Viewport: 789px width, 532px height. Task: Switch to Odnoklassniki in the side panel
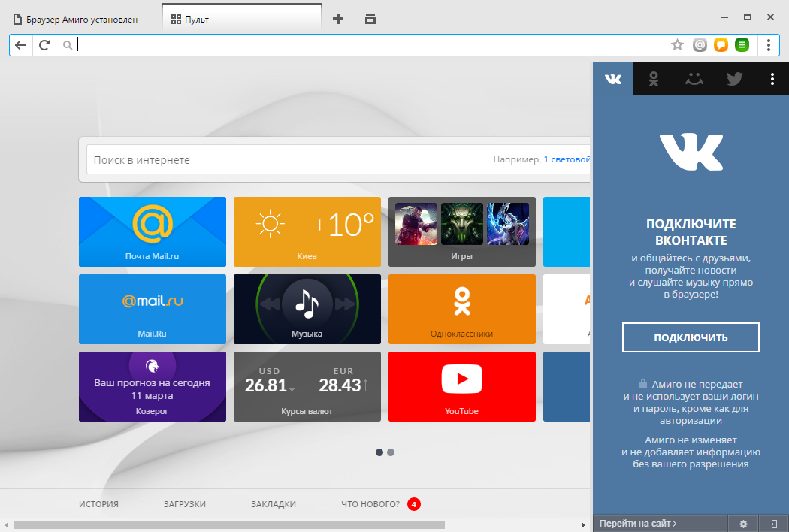click(653, 79)
